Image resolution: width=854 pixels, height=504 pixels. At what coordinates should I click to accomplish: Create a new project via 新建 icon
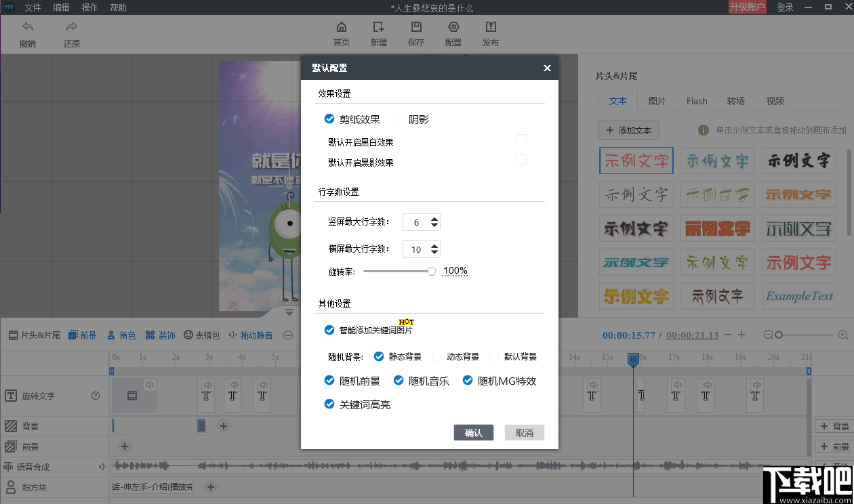click(378, 33)
